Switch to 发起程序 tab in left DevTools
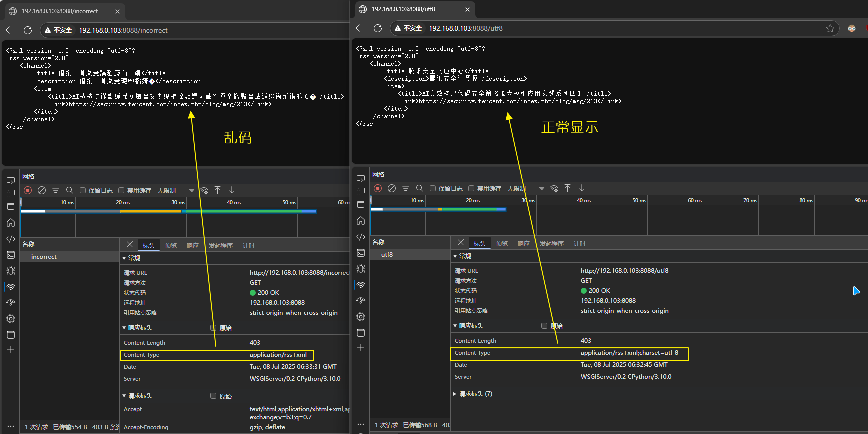868x434 pixels. (x=221, y=245)
